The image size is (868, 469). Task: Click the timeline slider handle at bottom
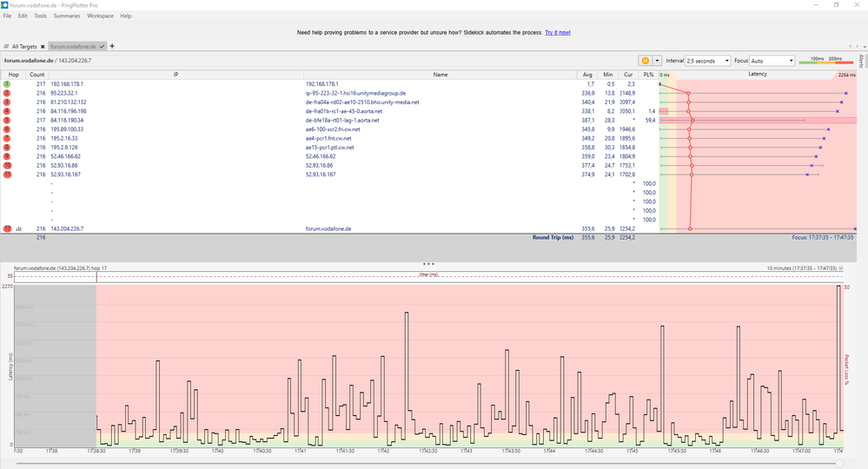pyautogui.click(x=838, y=463)
